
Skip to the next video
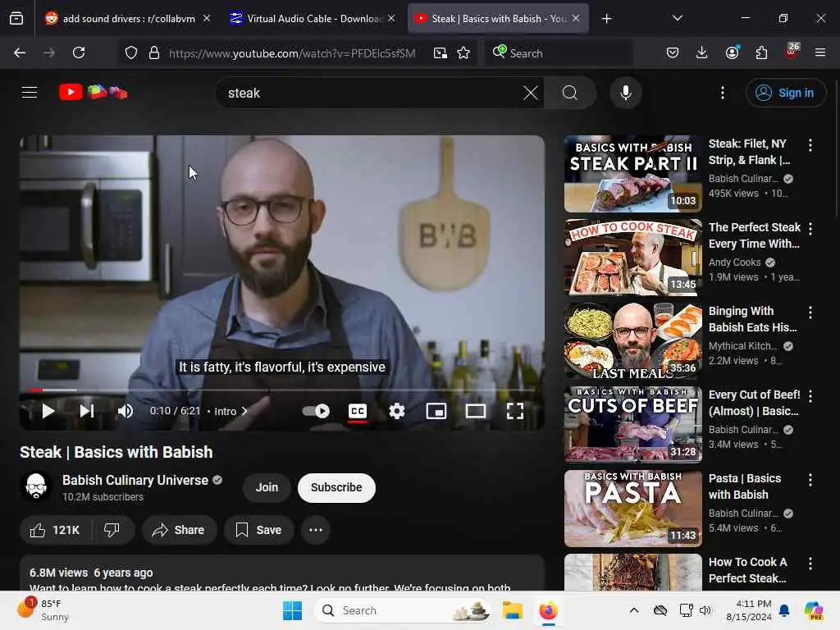point(87,411)
